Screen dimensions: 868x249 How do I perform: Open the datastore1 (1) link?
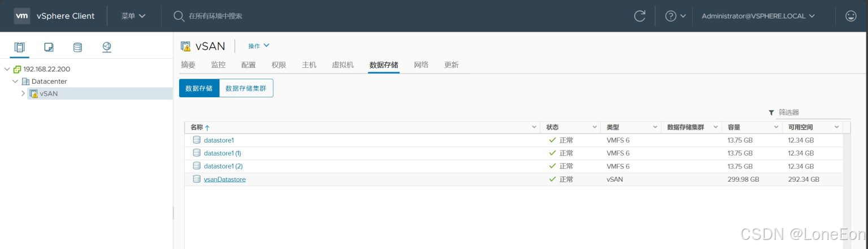(x=223, y=153)
